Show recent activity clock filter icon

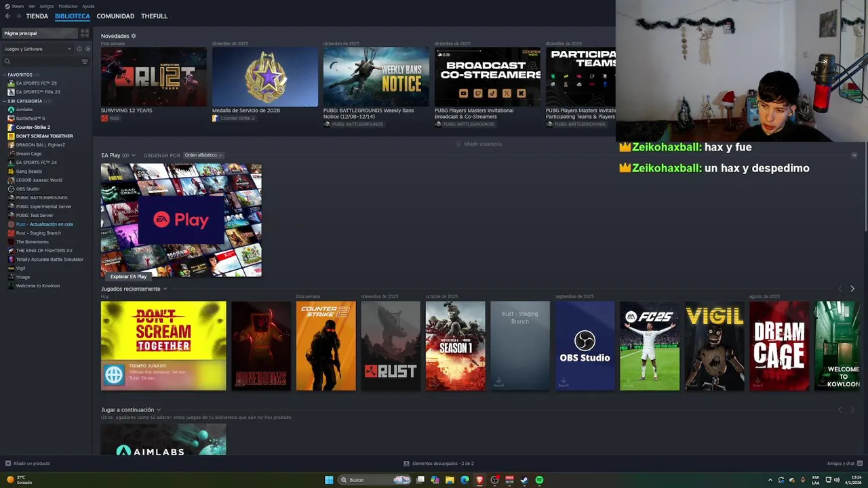79,49
